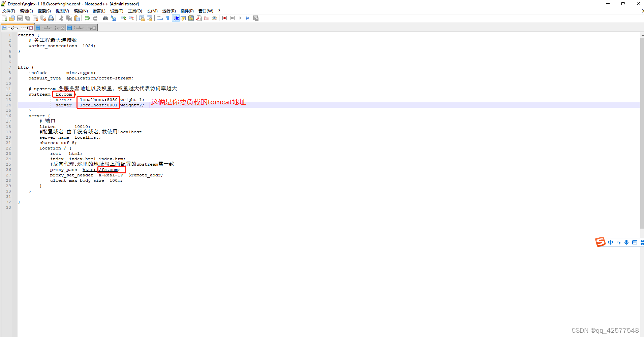The height and width of the screenshot is (337, 644).
Task: Zoom in using the magnifier plus icon
Action: point(124,18)
